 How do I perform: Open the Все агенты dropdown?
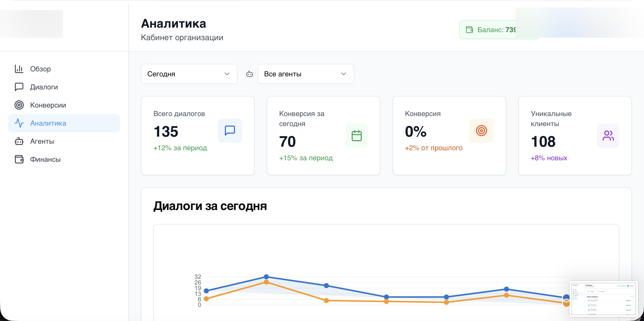305,74
